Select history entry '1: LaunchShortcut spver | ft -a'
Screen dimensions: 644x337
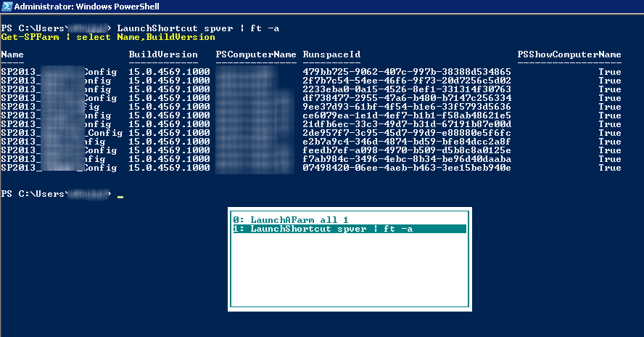tap(350, 229)
